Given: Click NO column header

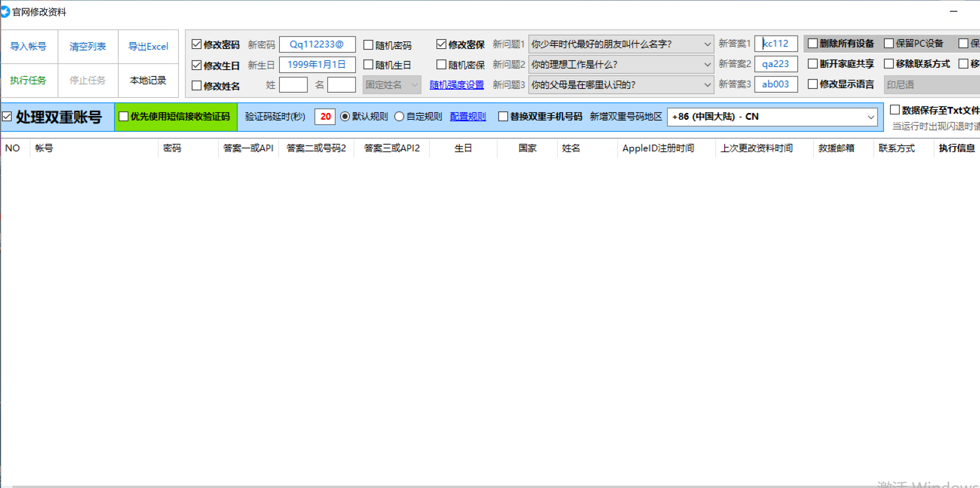Looking at the screenshot, I should (x=15, y=148).
